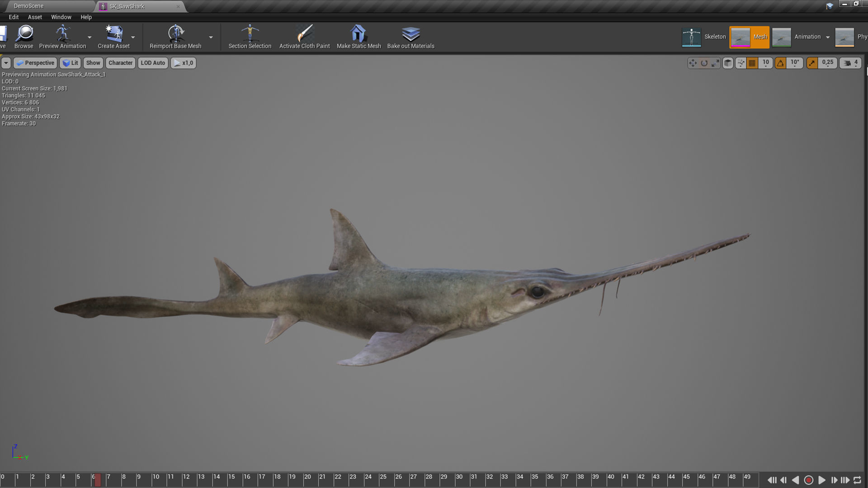The height and width of the screenshot is (488, 868).
Task: Toggle scale snapping in the viewport
Action: pyautogui.click(x=812, y=63)
